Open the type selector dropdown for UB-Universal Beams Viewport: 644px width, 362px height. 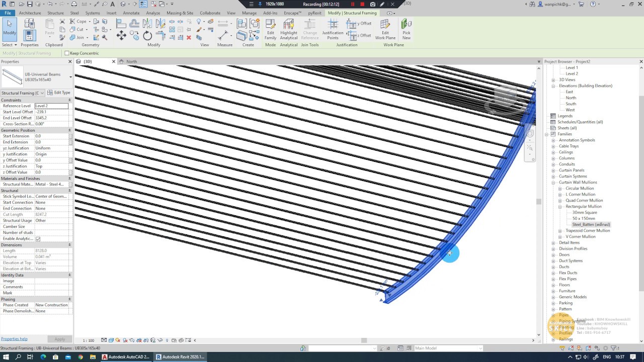pyautogui.click(x=70, y=77)
